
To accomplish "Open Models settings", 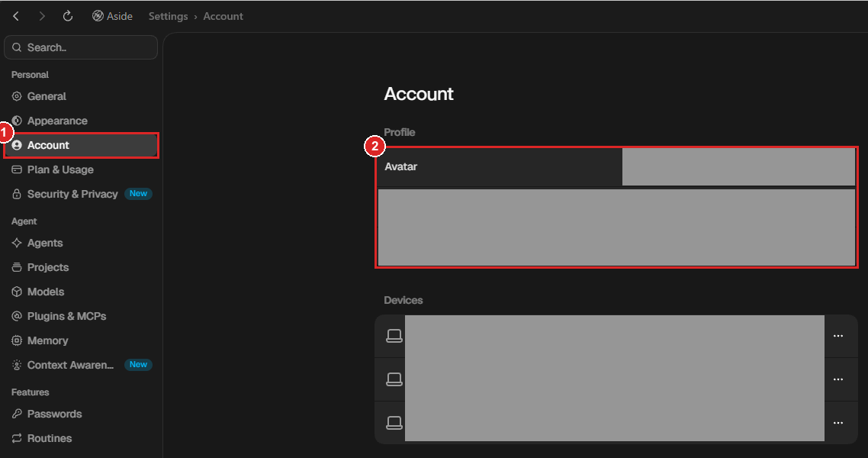I will [81, 292].
